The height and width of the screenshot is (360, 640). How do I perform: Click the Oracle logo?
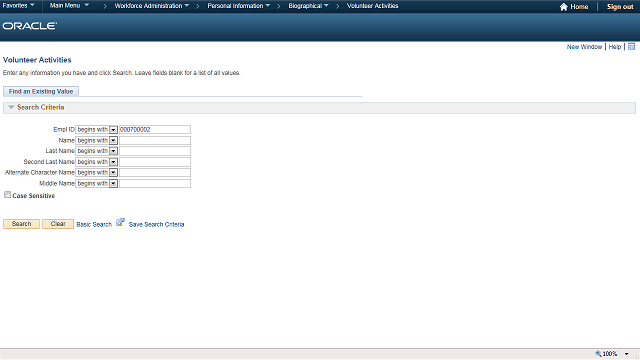coord(30,26)
